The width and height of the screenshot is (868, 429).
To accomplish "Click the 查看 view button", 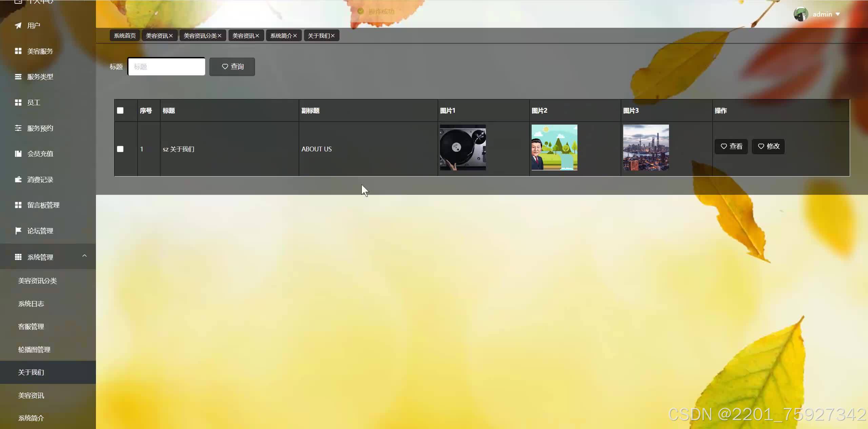I will point(731,146).
